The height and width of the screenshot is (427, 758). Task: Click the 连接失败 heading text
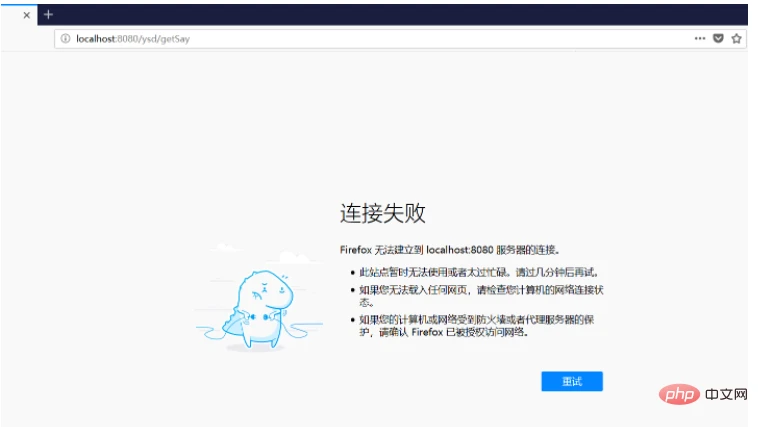coord(382,213)
